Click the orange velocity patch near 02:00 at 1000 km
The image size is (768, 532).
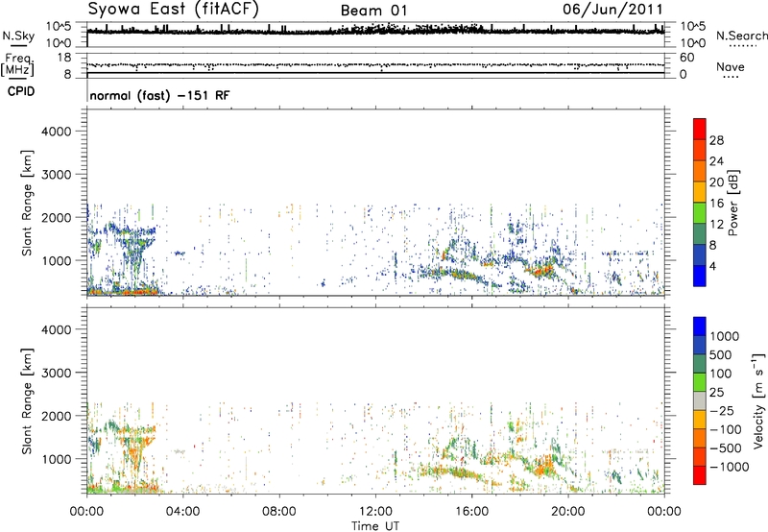[135, 454]
